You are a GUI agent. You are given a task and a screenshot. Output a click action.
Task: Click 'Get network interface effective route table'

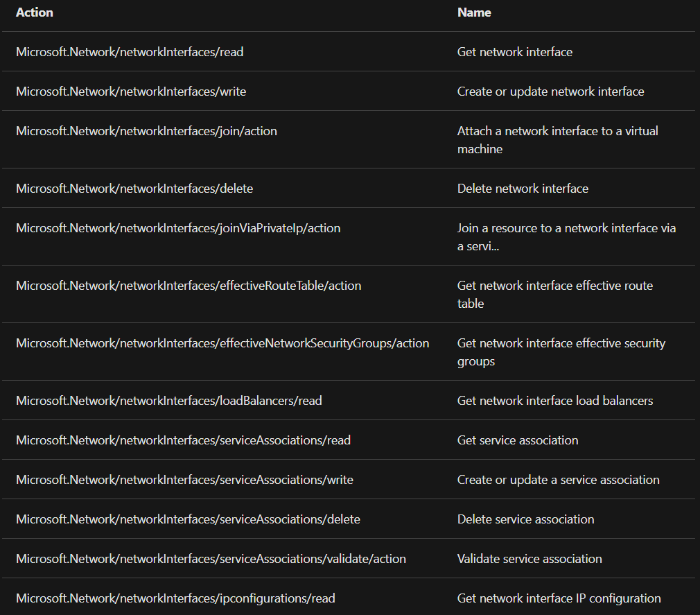555,294
